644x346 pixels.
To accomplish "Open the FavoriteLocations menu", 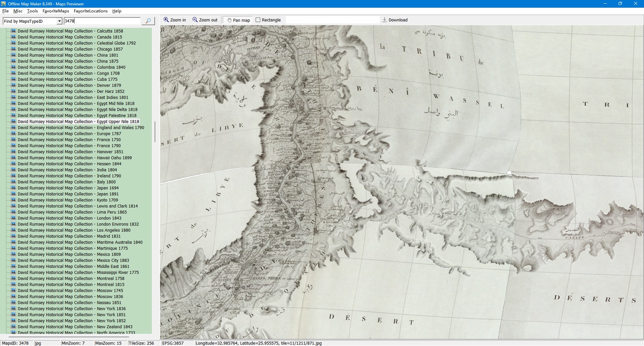I will coord(91,11).
